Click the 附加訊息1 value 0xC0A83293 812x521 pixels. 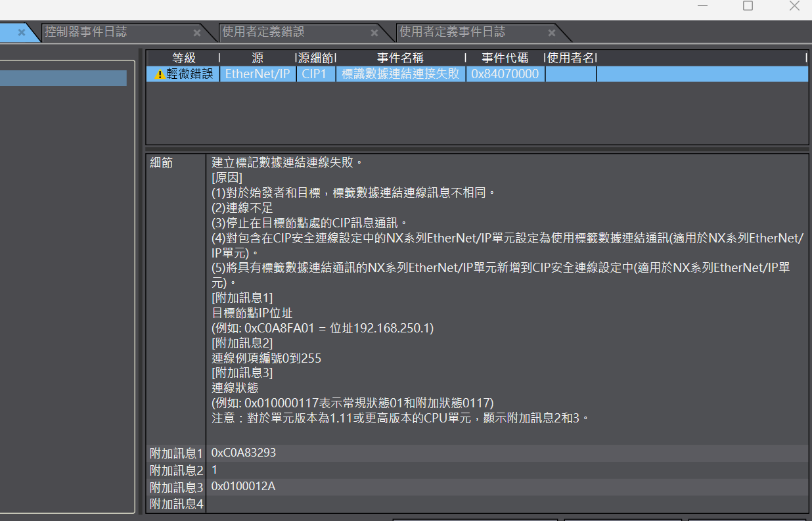(x=244, y=453)
